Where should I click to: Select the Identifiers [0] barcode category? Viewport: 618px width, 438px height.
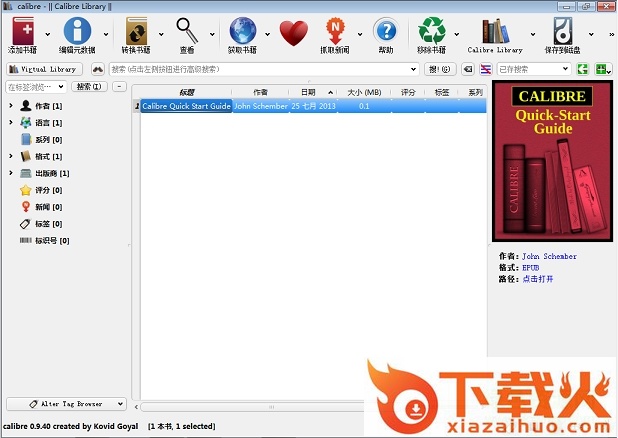tap(45, 240)
